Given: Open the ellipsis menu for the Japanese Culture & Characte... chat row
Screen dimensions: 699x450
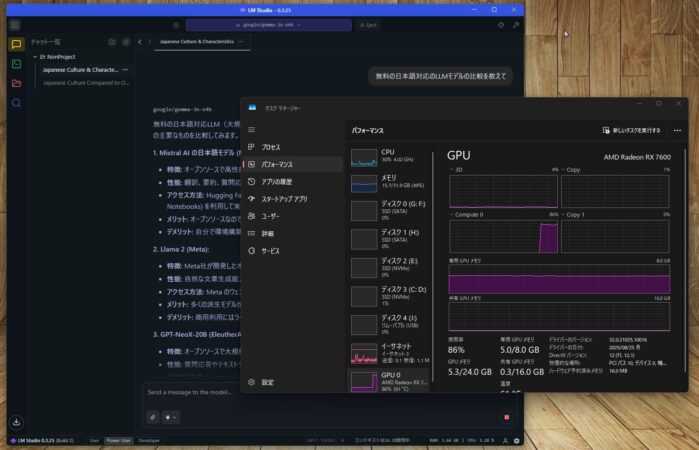Looking at the screenshot, I should coord(125,70).
